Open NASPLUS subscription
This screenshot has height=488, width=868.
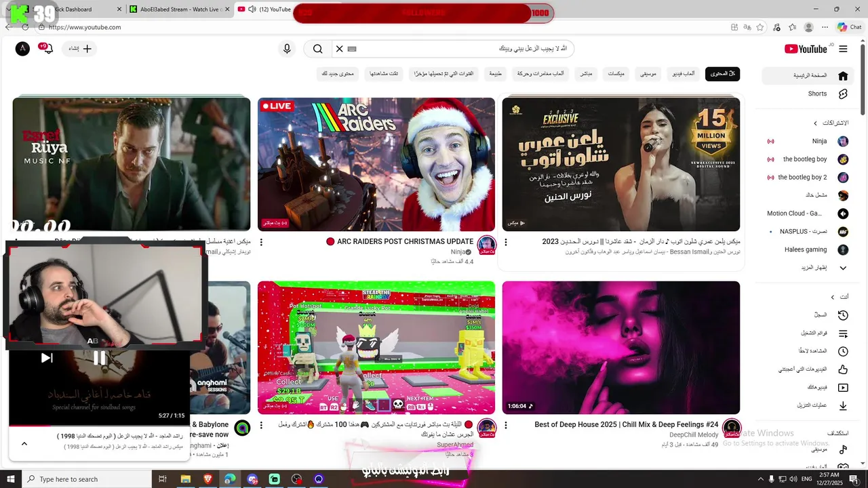click(808, 232)
